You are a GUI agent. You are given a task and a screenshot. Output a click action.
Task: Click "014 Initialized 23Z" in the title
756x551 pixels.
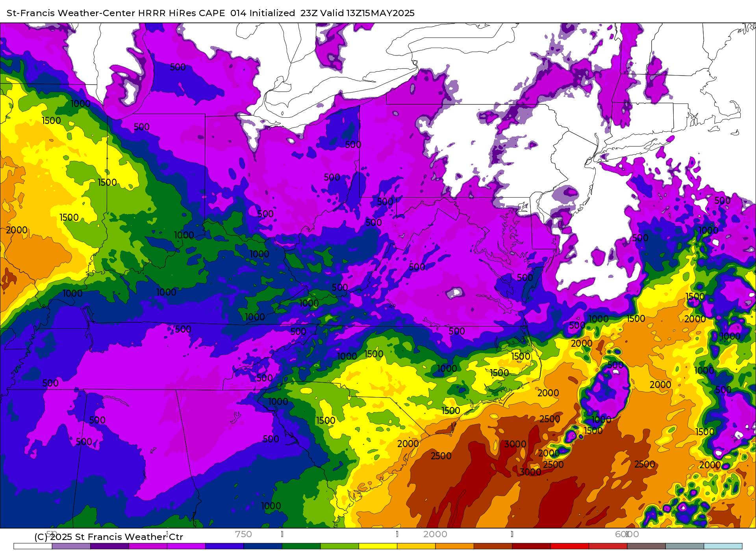coord(274,13)
